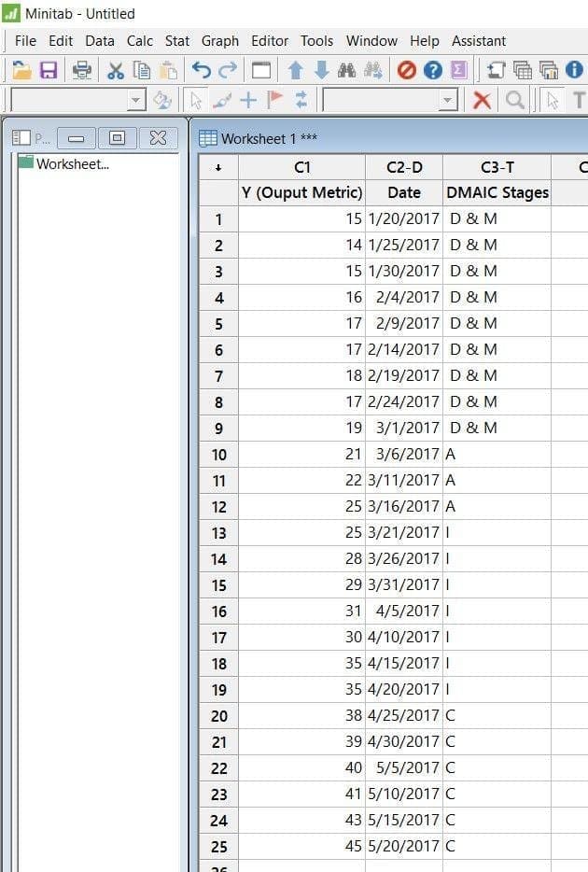Select the C3-T column header
This screenshot has width=588, height=872.
[x=497, y=167]
